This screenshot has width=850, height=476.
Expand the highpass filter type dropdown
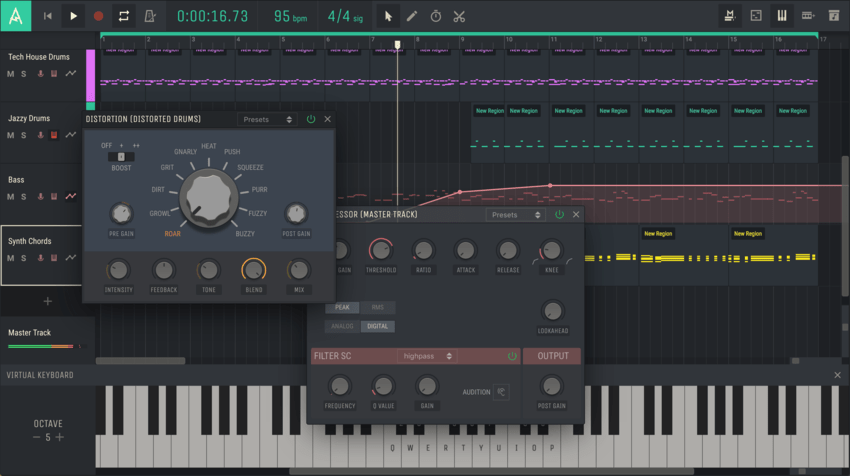pos(428,356)
